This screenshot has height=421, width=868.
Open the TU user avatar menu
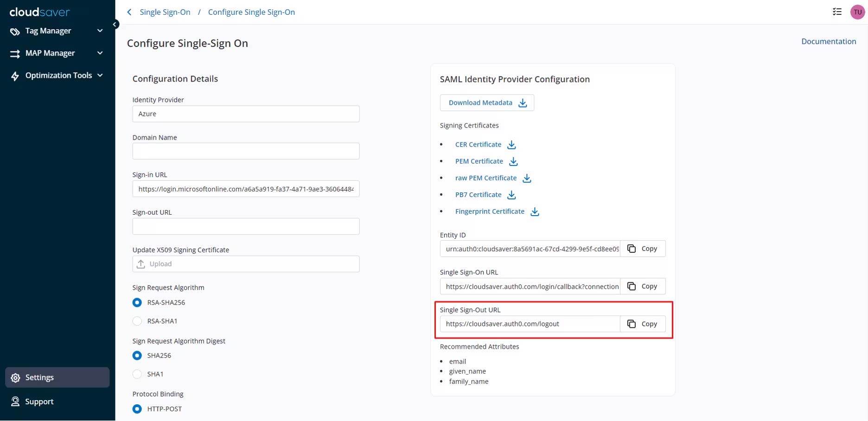point(857,12)
